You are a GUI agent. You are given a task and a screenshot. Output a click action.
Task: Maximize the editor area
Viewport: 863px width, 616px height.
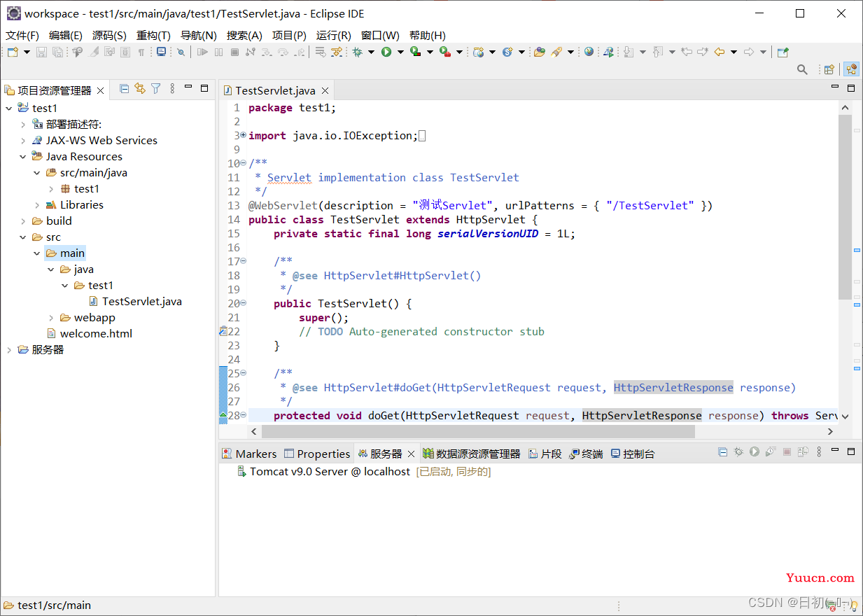[x=851, y=89]
